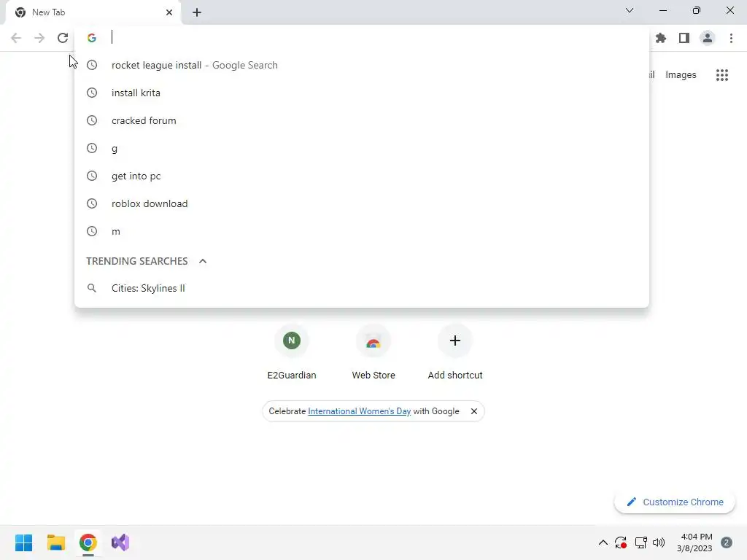Collapse the Trending Searches section

click(x=203, y=261)
